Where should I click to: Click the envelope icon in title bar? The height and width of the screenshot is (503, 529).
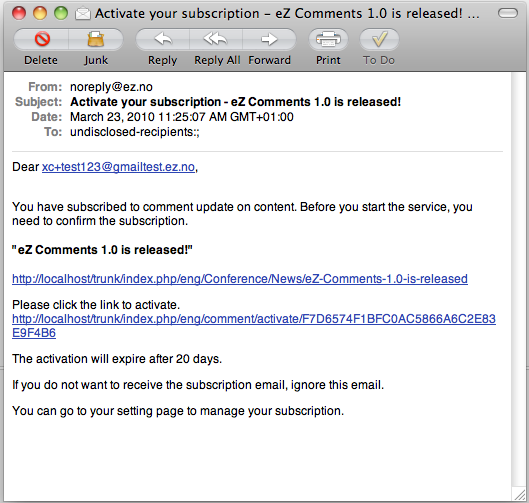pyautogui.click(x=83, y=14)
